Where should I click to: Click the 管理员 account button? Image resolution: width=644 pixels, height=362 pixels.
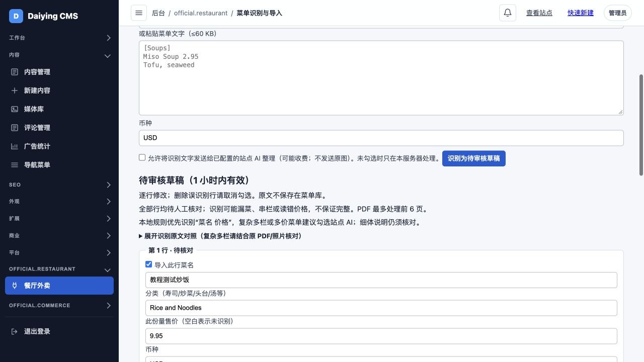tap(617, 13)
